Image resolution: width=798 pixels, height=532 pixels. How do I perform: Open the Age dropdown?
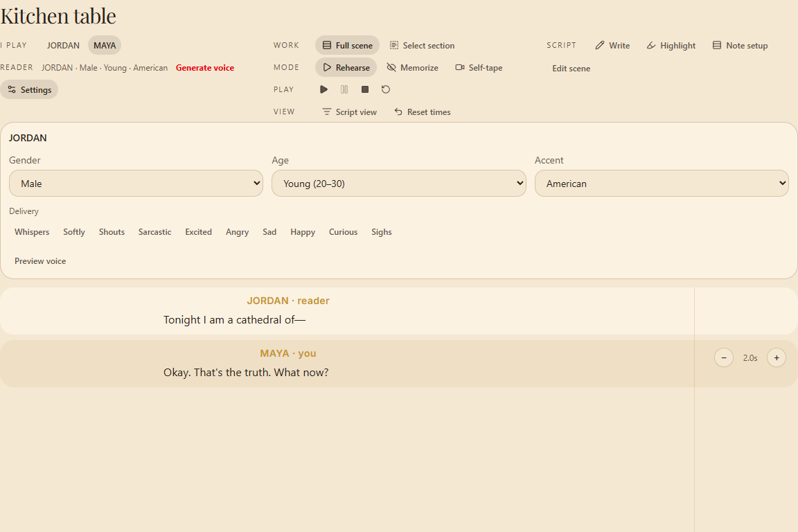[399, 184]
